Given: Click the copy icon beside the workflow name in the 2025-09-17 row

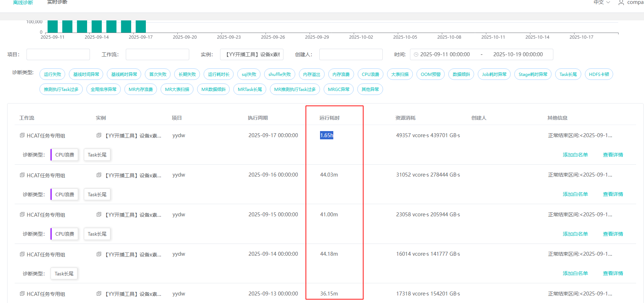Looking at the screenshot, I should click(22, 135).
